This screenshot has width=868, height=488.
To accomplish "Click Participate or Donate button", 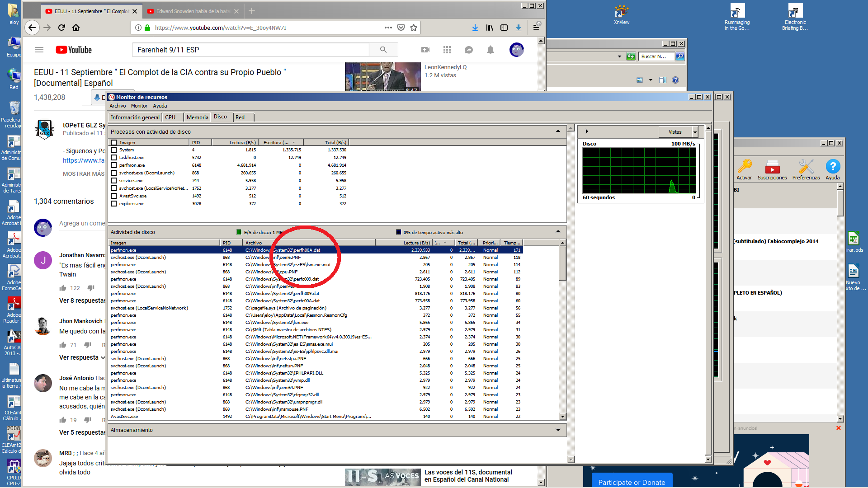I will [632, 482].
